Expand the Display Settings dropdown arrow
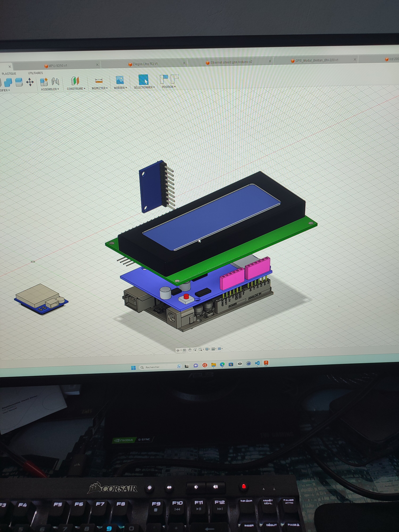 point(210,349)
